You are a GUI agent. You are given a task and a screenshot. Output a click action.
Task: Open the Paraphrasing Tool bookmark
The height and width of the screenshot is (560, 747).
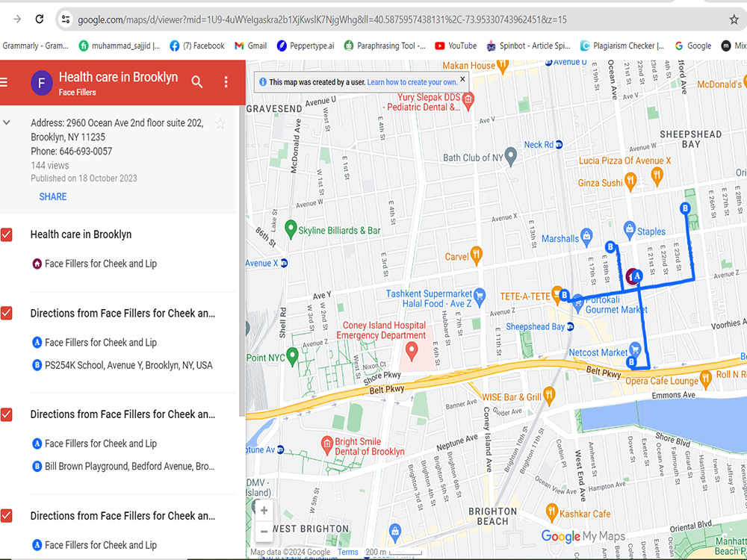[385, 46]
